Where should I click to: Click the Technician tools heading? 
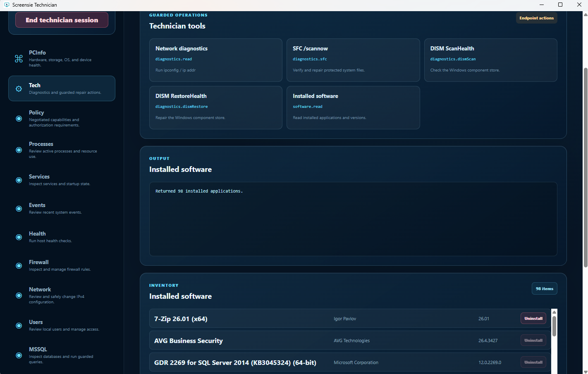[177, 26]
